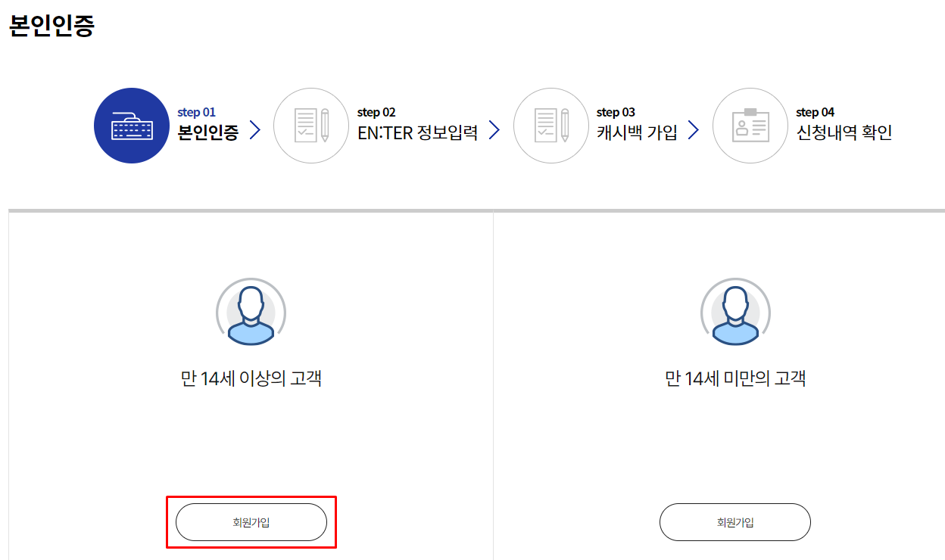Click the step 03 document pencil icon
The image size is (945, 560).
(551, 126)
